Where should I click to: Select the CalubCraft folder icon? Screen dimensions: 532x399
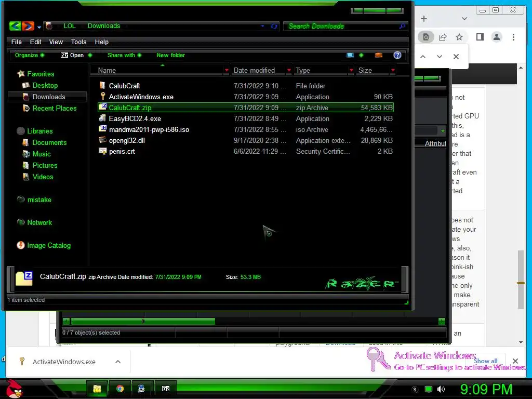point(102,86)
